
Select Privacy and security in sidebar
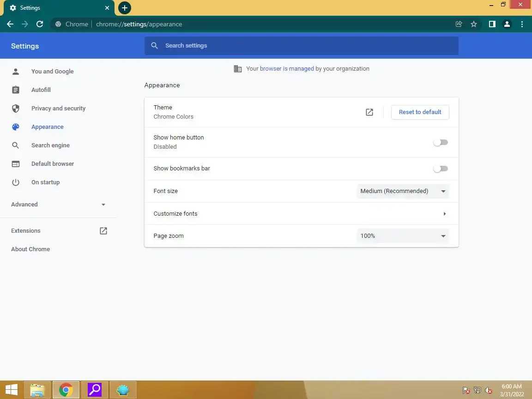pos(58,109)
